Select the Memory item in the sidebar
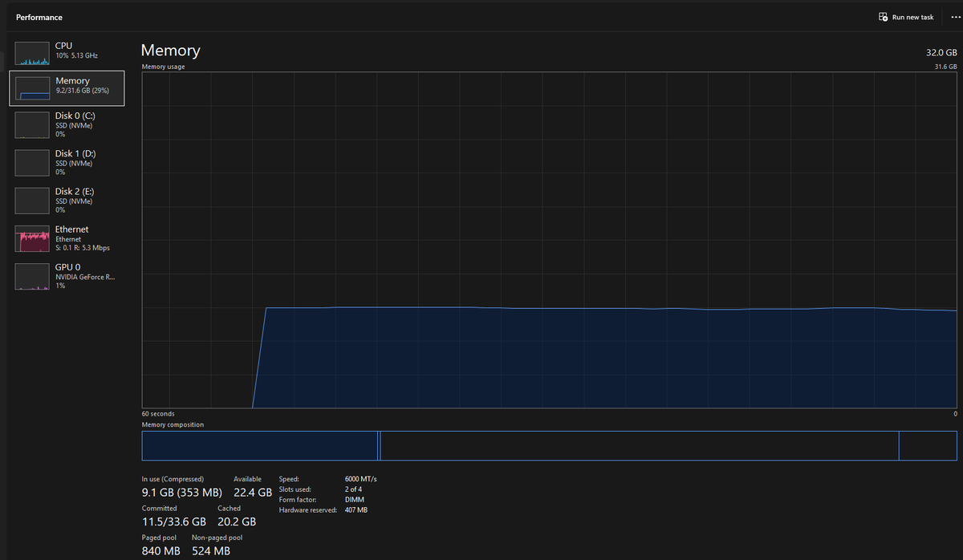Screen dimensions: 963x560 tap(67, 88)
